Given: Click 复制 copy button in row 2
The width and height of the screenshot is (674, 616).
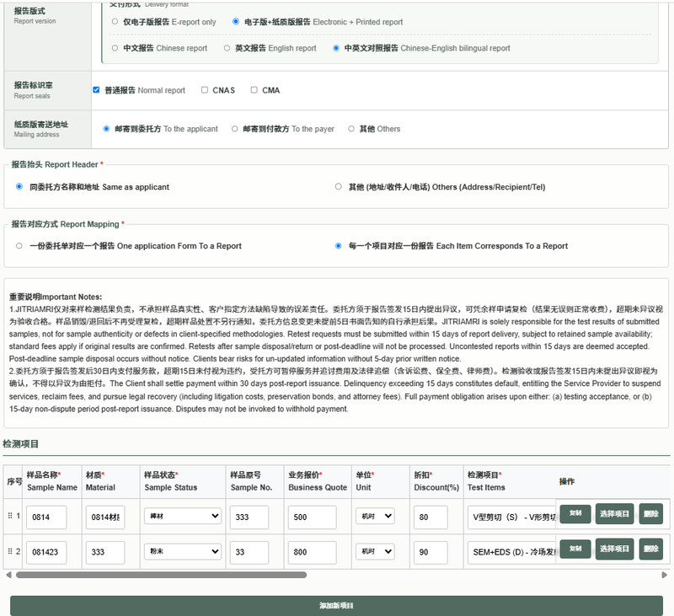Looking at the screenshot, I should coord(575,549).
